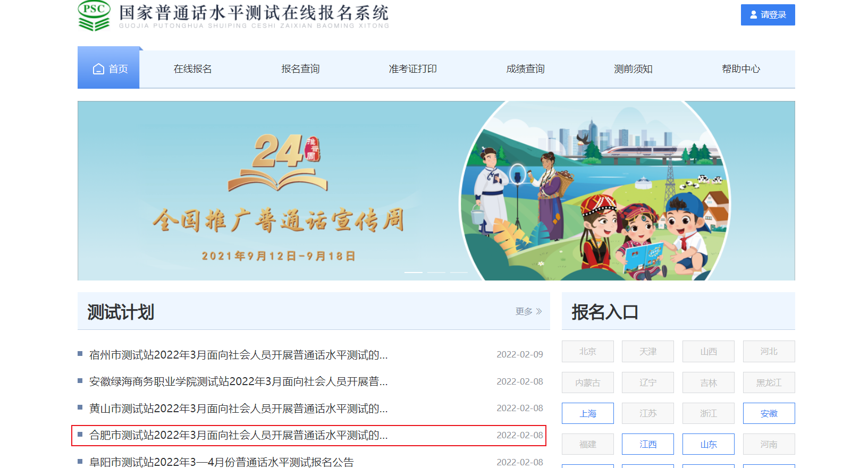This screenshot has width=868, height=468.
Task: Select the 天津 registration entry
Action: 648,352
